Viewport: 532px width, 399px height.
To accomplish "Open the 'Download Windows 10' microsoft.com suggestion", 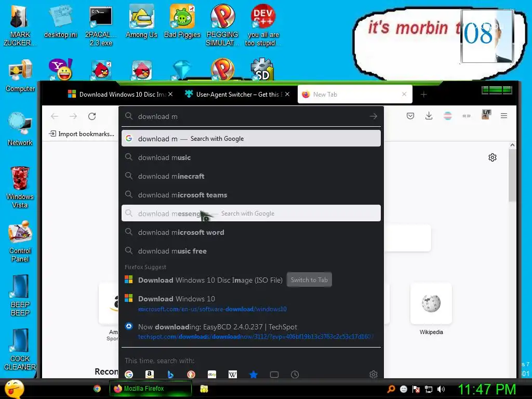I will 251,303.
